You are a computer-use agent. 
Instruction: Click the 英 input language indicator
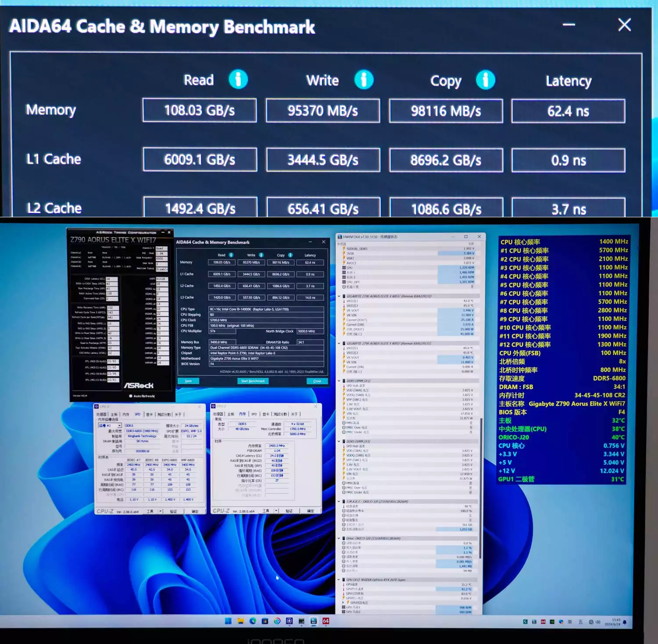(570, 622)
